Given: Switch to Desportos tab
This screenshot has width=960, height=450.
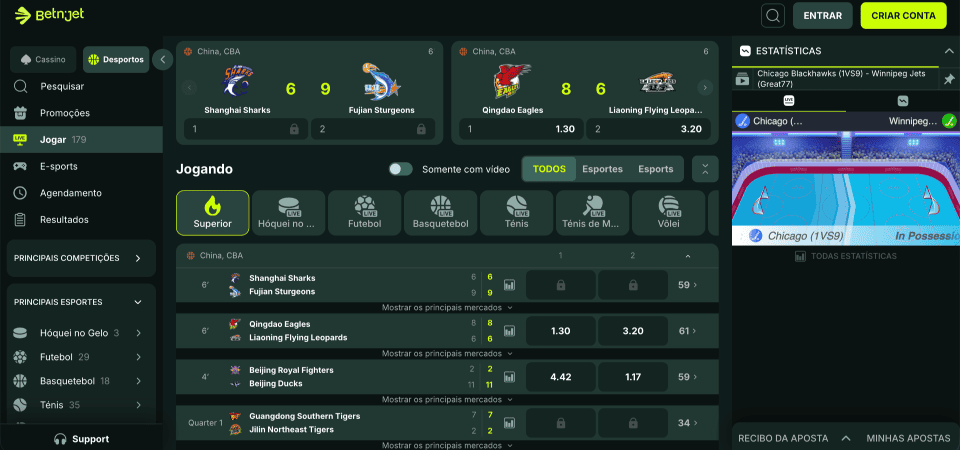Looking at the screenshot, I should [x=116, y=59].
